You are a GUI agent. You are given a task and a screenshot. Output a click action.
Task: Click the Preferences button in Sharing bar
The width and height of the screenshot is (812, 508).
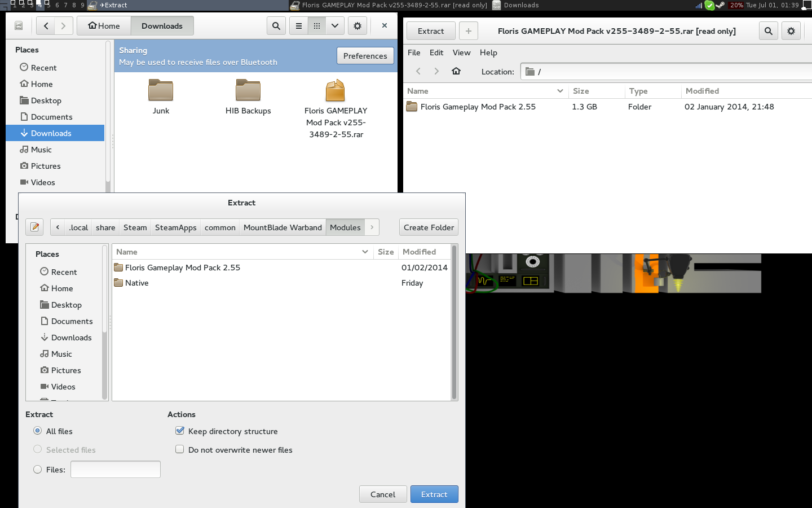pos(365,56)
